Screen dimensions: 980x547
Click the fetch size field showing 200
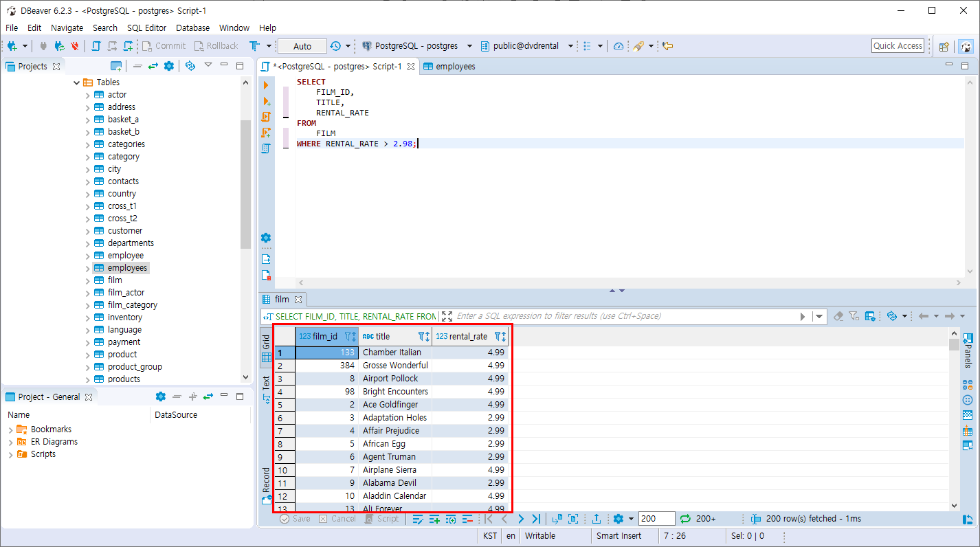[656, 519]
